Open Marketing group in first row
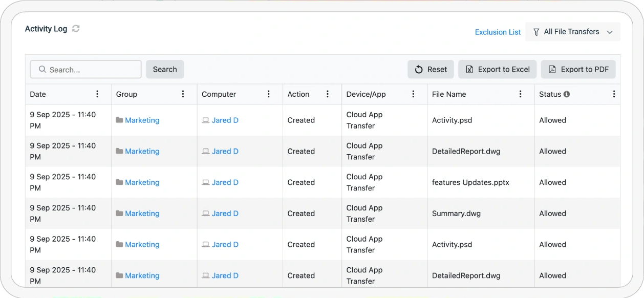This screenshot has height=298, width=644. click(x=142, y=120)
